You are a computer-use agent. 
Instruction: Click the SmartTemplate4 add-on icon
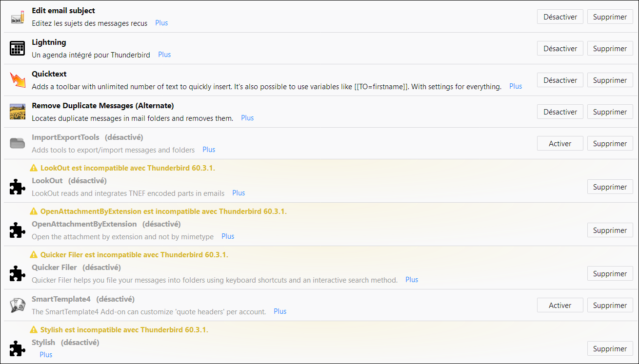point(18,306)
